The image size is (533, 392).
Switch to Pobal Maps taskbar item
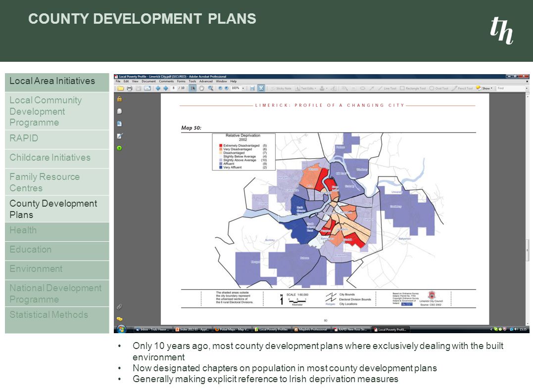click(232, 329)
